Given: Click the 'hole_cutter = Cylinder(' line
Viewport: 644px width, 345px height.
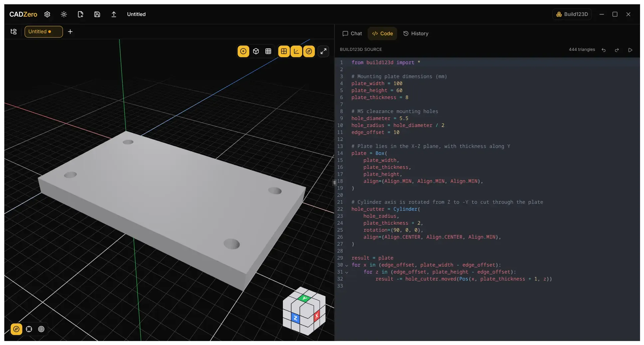Looking at the screenshot, I should pos(386,209).
